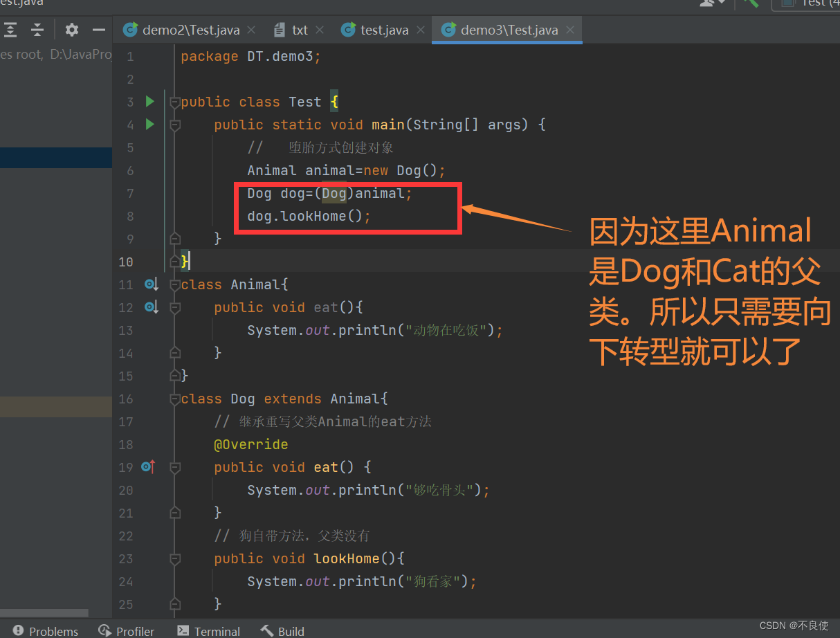840x638 pixels.
Task: Show overriding methods of eat at line 12
Action: 151,307
